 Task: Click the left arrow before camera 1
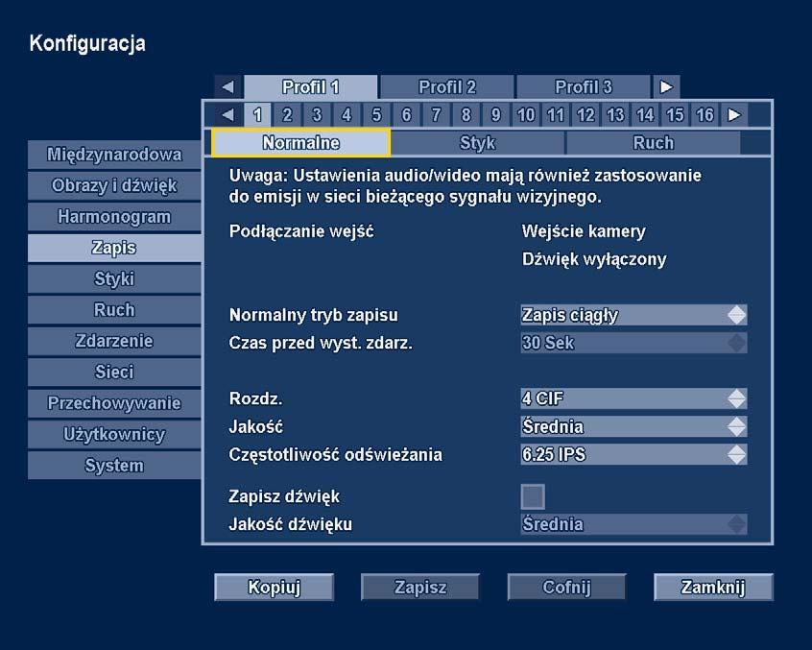coord(227,115)
